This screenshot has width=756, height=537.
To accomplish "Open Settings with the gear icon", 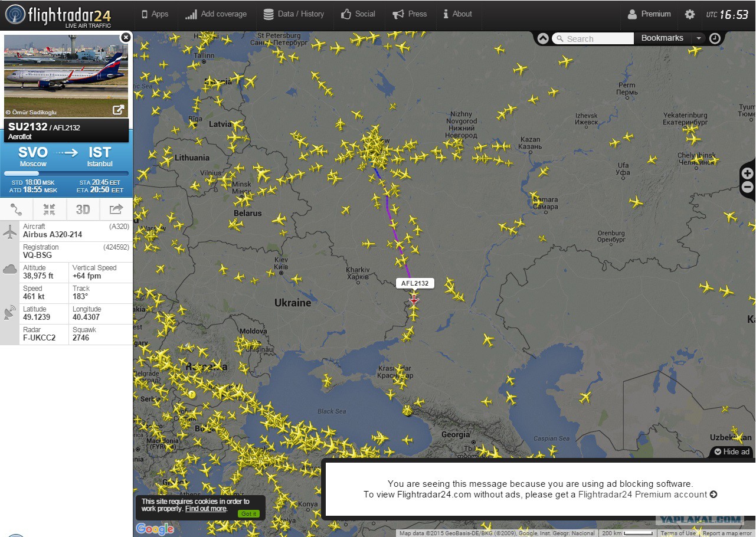I will click(x=689, y=14).
